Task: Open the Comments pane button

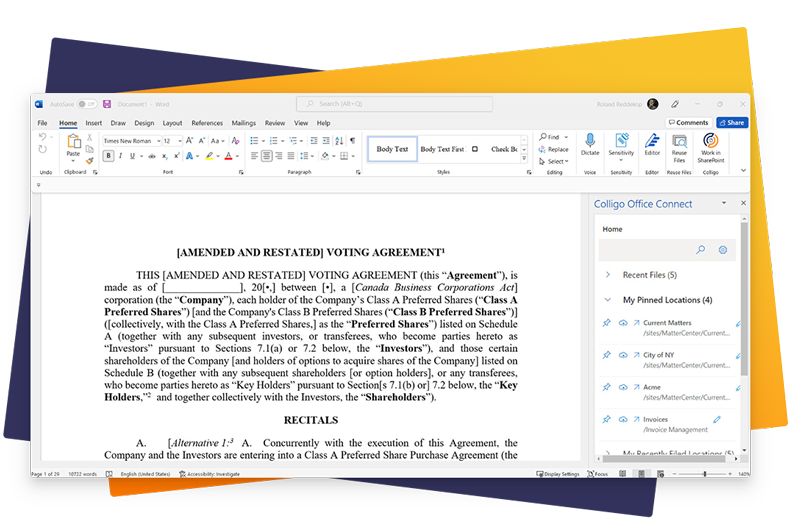Action: [x=688, y=123]
